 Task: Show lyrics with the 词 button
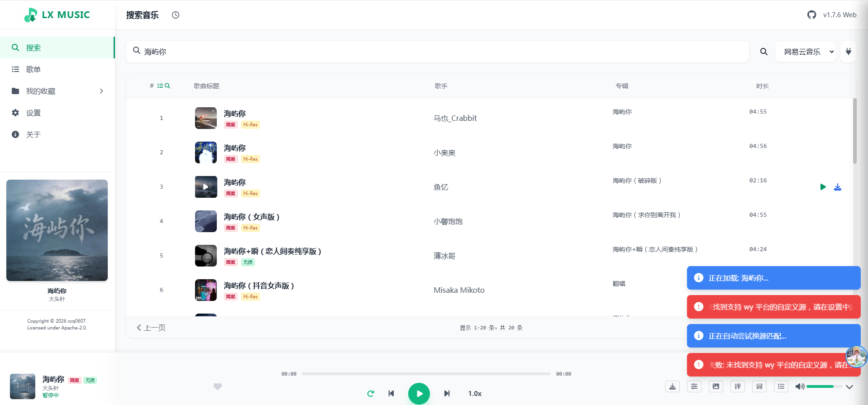coord(759,386)
